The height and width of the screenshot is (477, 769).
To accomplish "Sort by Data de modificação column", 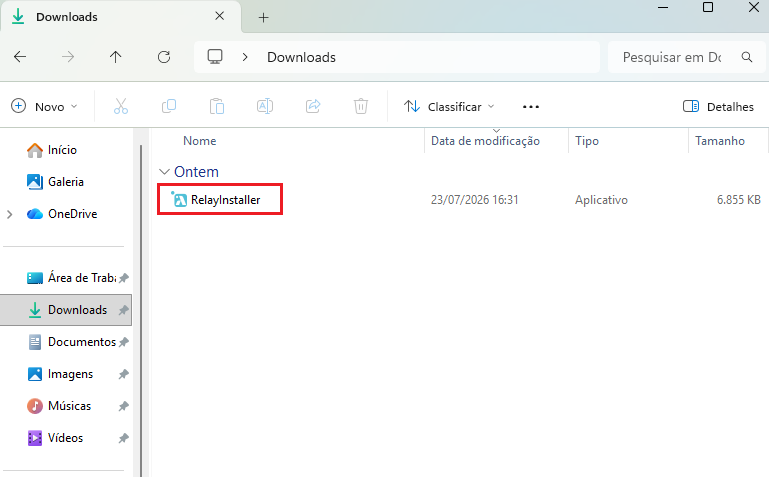I will coord(485,141).
